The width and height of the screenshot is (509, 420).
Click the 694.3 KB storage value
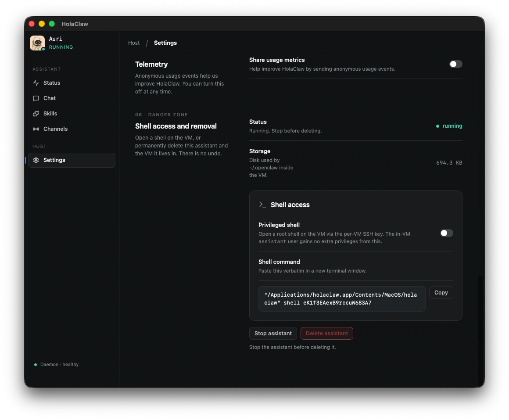coord(449,163)
